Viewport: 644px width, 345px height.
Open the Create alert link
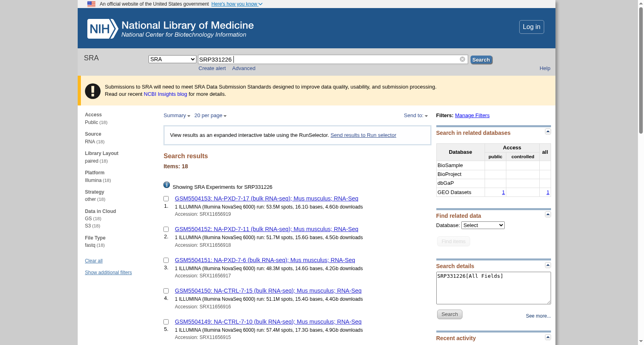click(x=212, y=68)
